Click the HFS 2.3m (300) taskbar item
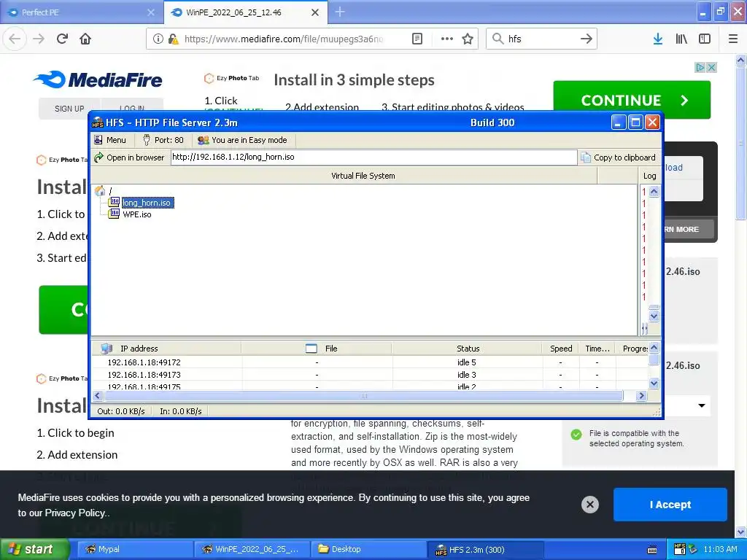Image resolution: width=747 pixels, height=560 pixels. click(x=485, y=550)
